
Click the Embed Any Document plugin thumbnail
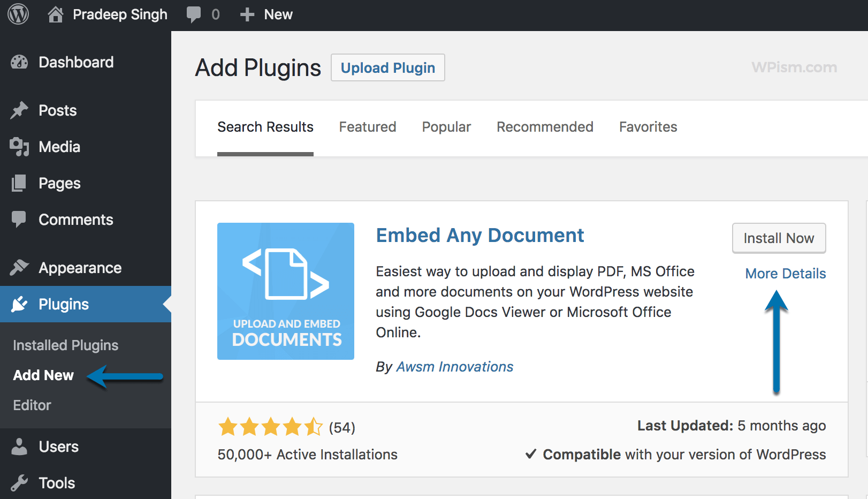click(285, 291)
